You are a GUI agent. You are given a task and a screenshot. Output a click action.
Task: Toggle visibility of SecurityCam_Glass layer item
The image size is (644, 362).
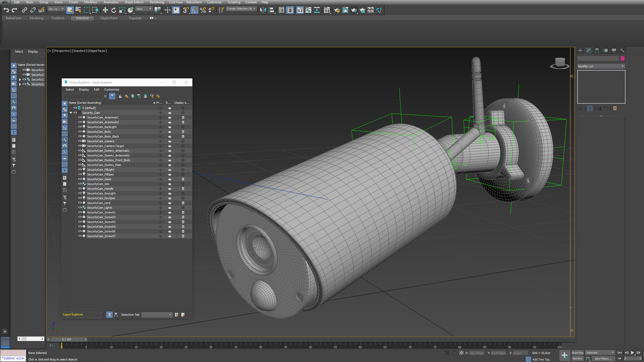pyautogui.click(x=80, y=179)
